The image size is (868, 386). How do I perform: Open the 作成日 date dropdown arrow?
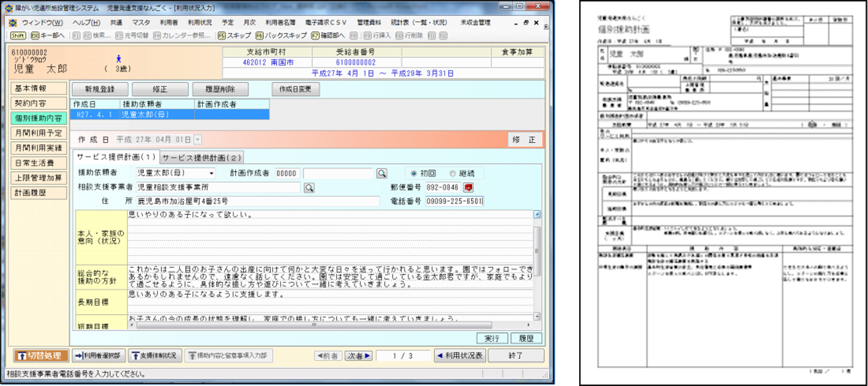tap(198, 139)
